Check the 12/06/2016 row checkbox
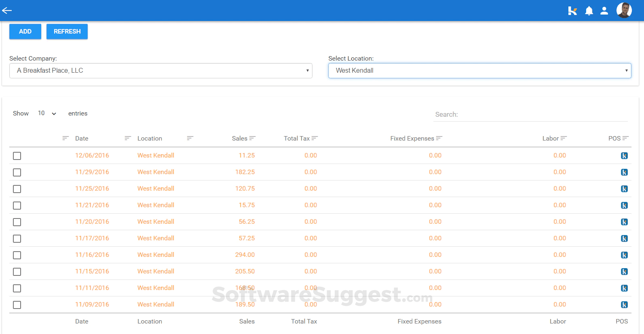Image resolution: width=644 pixels, height=334 pixels. (x=17, y=156)
